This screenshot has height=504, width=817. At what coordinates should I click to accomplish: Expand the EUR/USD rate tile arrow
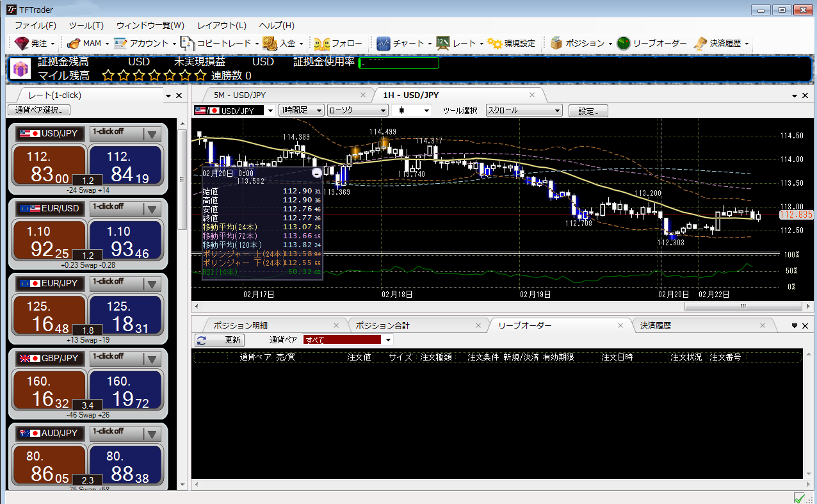click(x=152, y=209)
